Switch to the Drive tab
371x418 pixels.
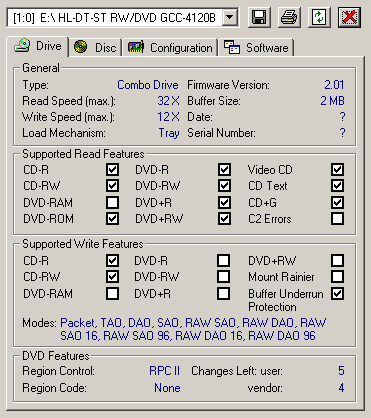pyautogui.click(x=38, y=46)
